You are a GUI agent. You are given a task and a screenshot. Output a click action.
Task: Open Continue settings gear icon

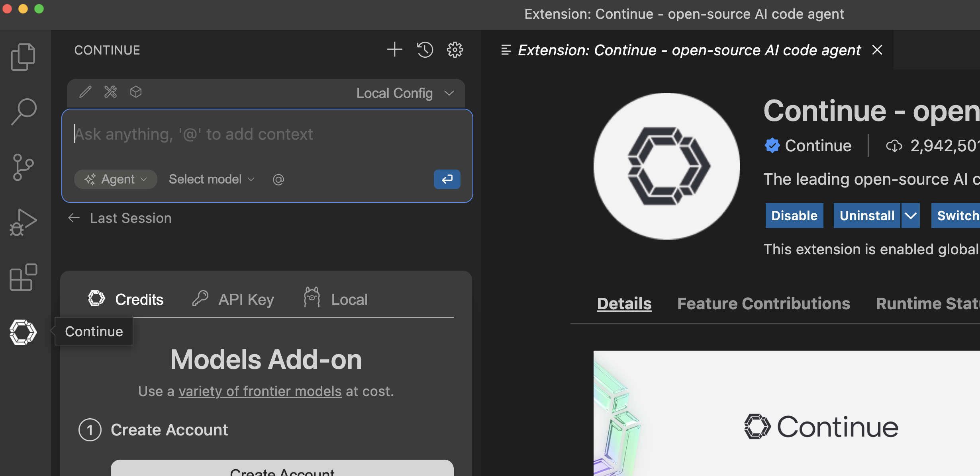coord(455,50)
